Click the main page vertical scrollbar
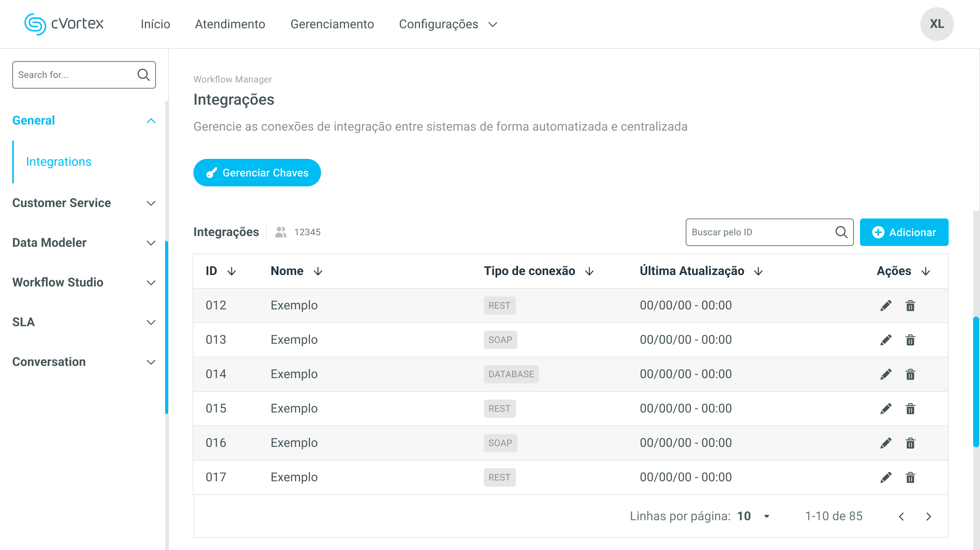 tap(976, 382)
